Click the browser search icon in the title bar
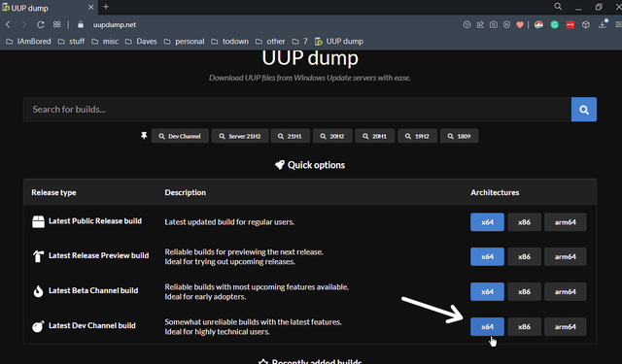622x364 pixels. 558,7
